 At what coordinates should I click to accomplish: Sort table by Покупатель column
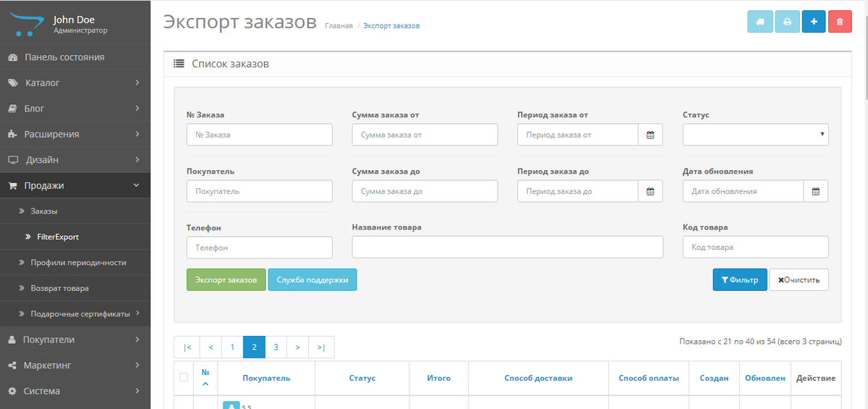(x=266, y=378)
